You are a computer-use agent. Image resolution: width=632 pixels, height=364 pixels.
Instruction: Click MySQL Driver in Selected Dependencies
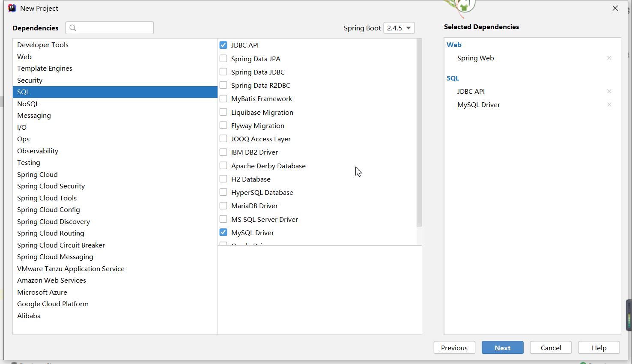coord(478,104)
